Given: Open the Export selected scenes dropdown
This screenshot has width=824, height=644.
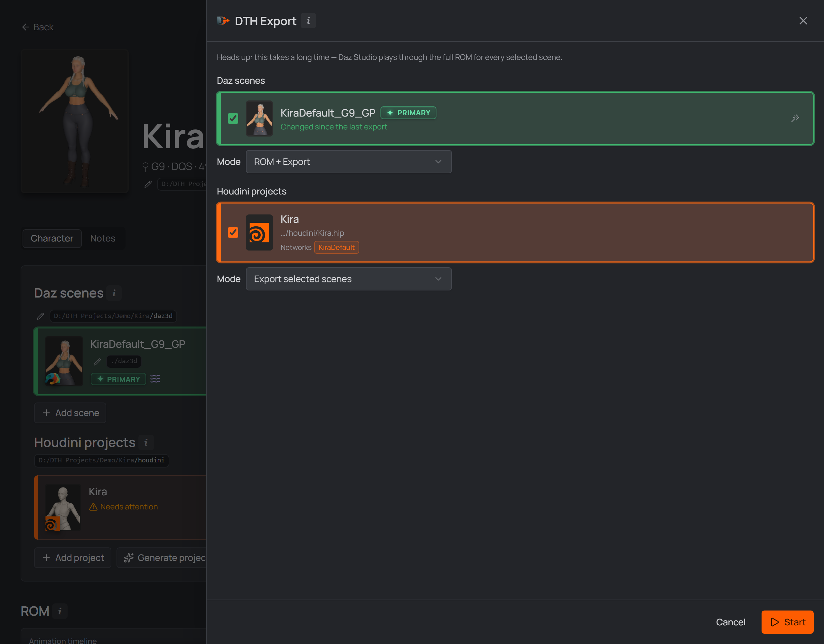Looking at the screenshot, I should 349,279.
